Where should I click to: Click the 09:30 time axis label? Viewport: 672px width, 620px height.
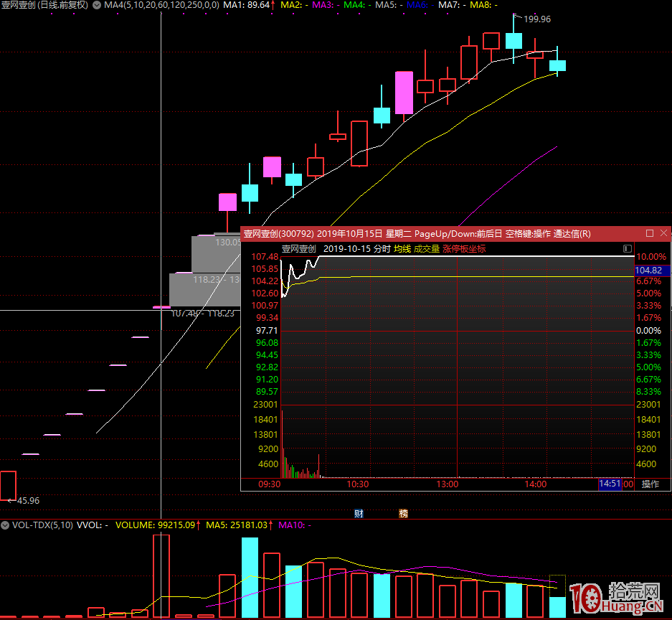tap(270, 484)
